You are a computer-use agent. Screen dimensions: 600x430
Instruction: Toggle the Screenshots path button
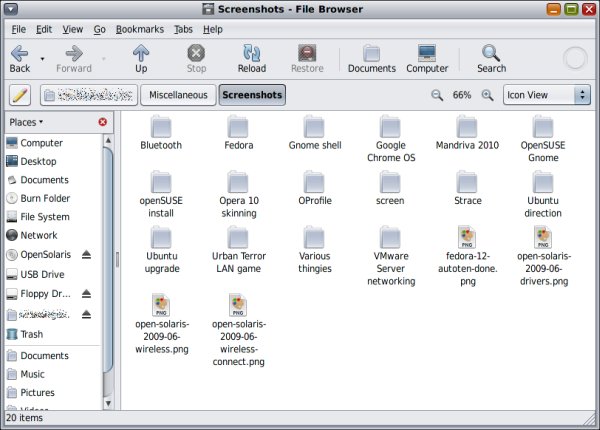[252, 95]
